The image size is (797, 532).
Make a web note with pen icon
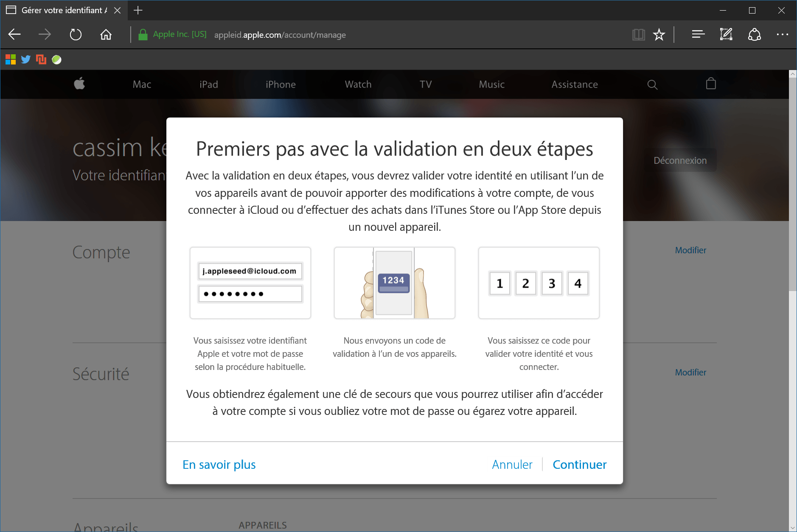point(726,34)
